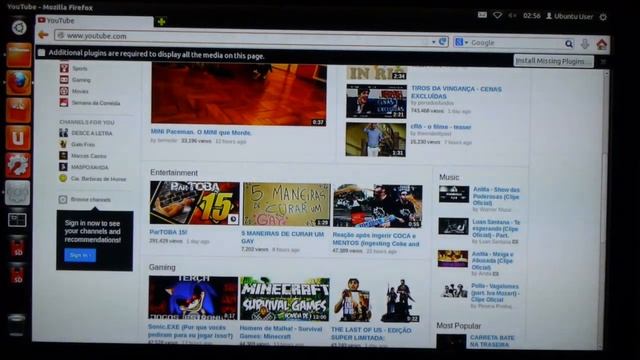Open the Semana da Comédia link
The image size is (640, 360).
point(96,103)
